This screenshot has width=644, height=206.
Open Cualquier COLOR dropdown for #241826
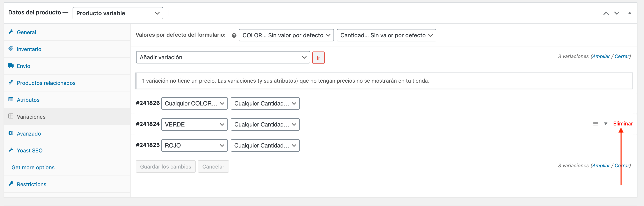tap(195, 103)
